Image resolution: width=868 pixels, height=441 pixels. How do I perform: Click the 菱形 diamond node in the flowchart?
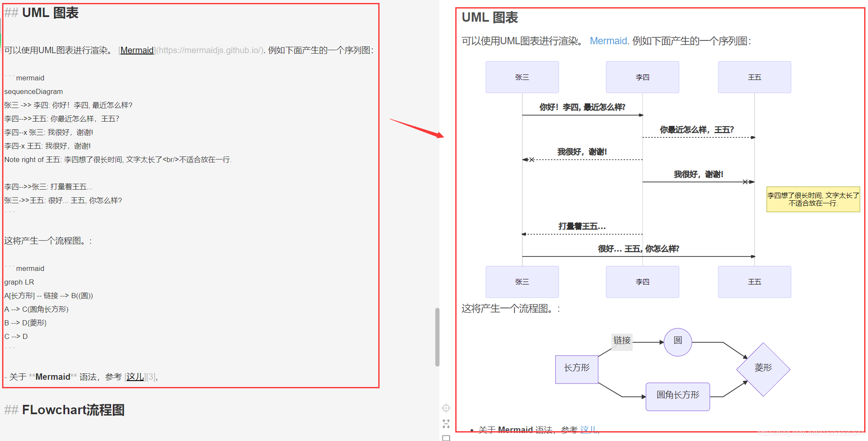763,370
